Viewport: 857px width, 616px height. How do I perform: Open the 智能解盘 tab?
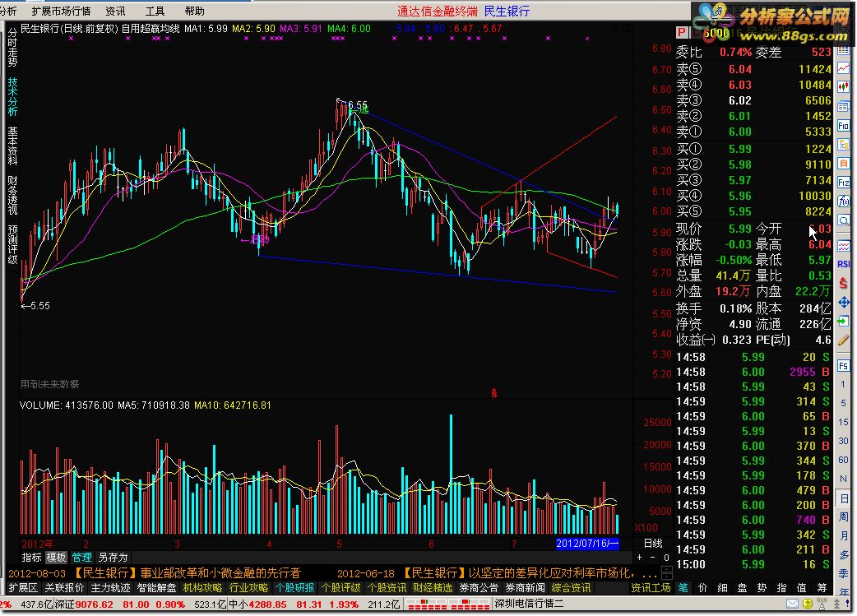click(156, 588)
